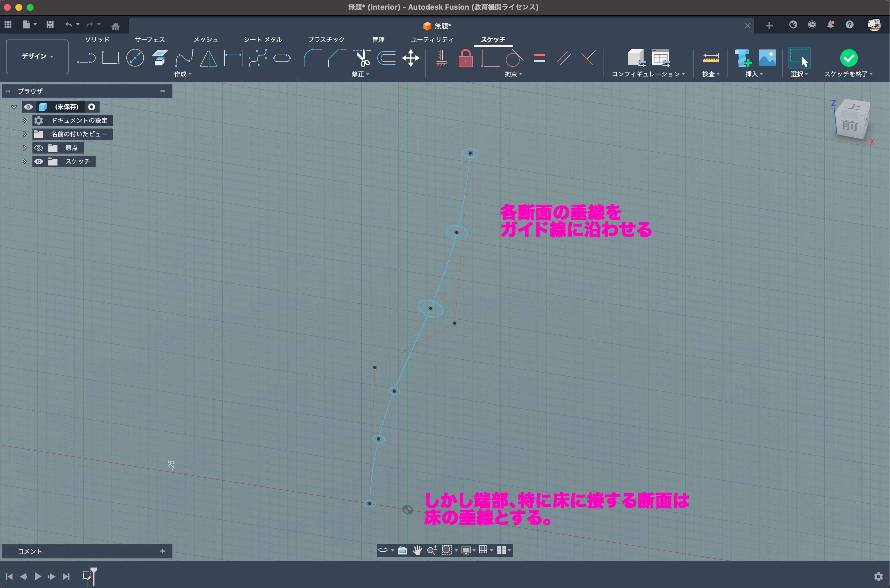890x588 pixels.
Task: Expand the ドキュメントの設定 tree node
Action: (24, 120)
